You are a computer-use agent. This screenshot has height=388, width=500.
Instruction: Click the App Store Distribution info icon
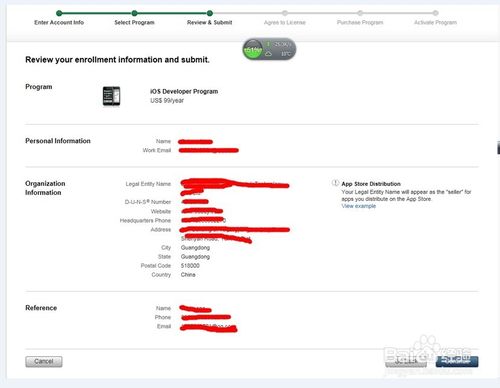[x=335, y=183]
